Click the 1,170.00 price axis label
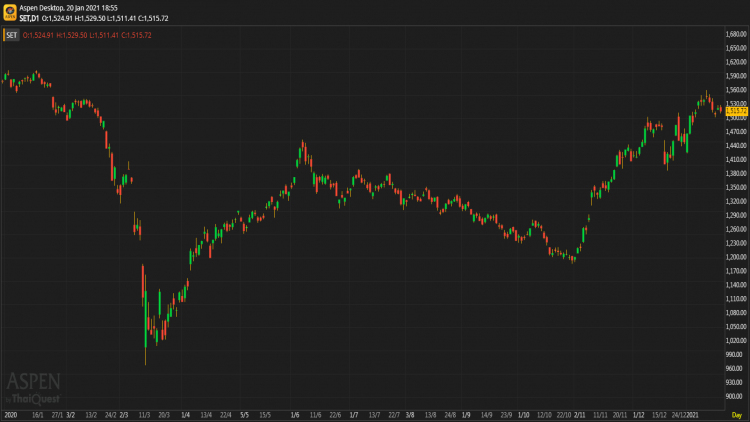This screenshot has width=750, height=422. pyautogui.click(x=736, y=271)
